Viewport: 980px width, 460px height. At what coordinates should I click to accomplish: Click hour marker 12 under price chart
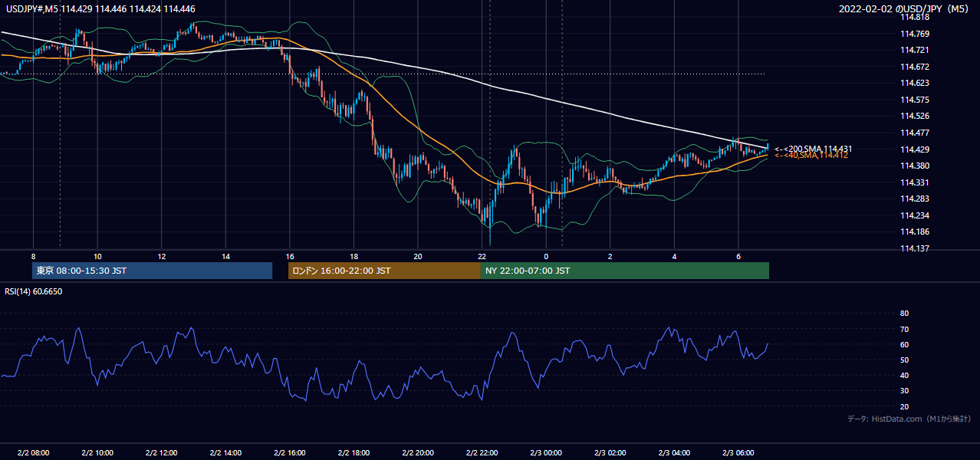tap(162, 256)
